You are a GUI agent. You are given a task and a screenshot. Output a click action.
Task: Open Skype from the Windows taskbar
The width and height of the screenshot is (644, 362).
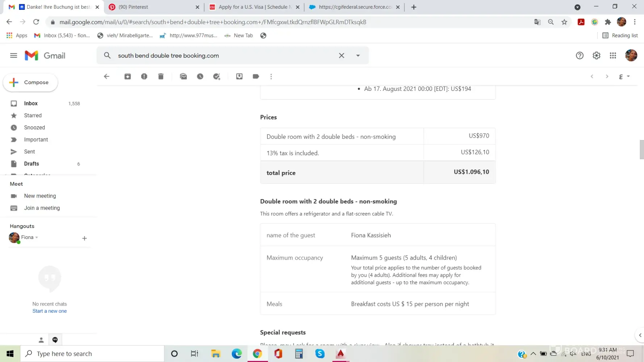click(x=320, y=354)
